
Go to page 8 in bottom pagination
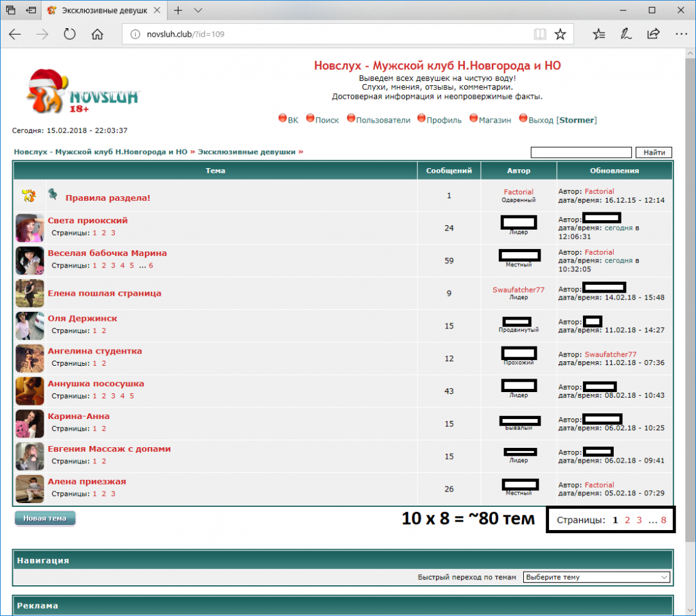click(663, 520)
